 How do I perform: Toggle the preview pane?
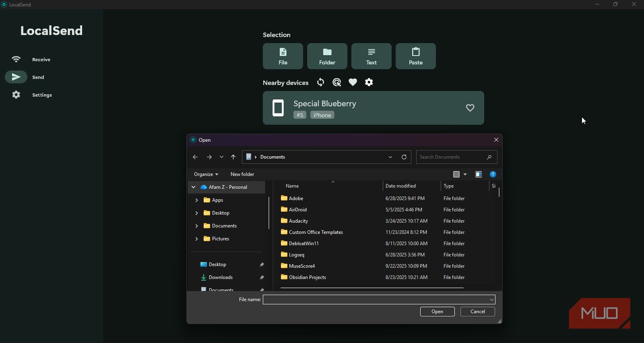point(479,174)
